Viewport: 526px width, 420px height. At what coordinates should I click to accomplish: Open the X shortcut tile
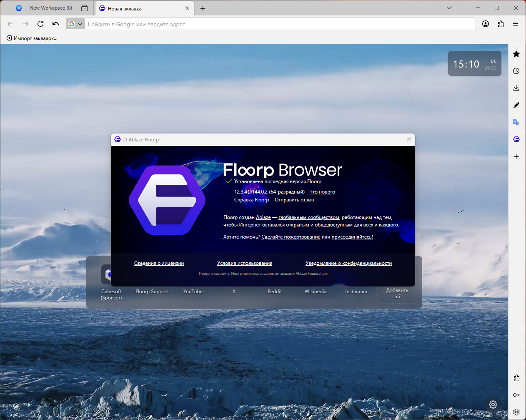coord(234,292)
